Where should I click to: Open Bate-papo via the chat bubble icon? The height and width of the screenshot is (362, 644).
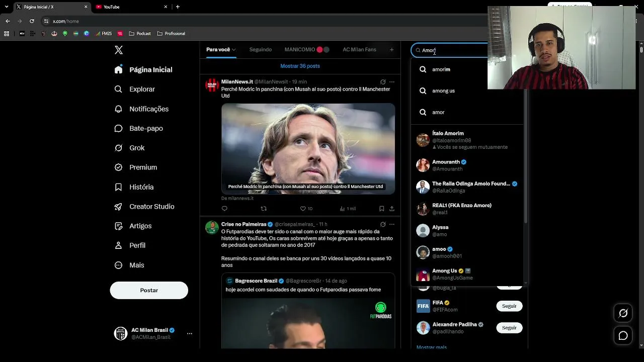pyautogui.click(x=118, y=128)
